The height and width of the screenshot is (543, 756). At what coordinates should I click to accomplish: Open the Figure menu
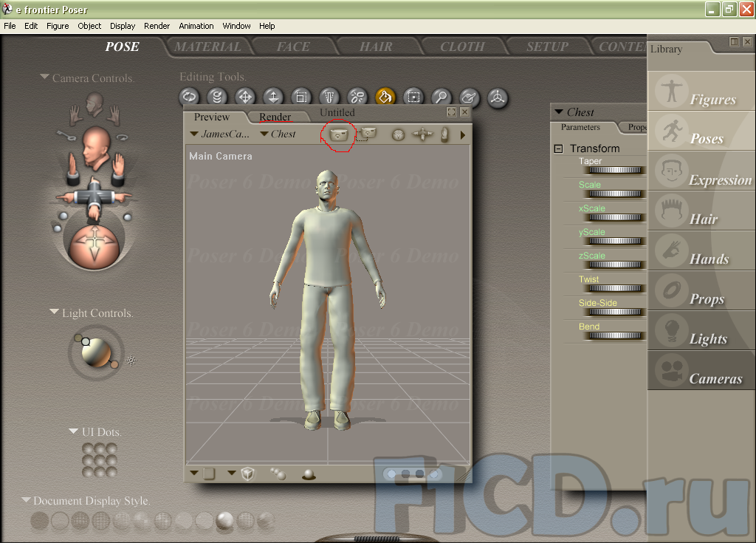coord(58,26)
